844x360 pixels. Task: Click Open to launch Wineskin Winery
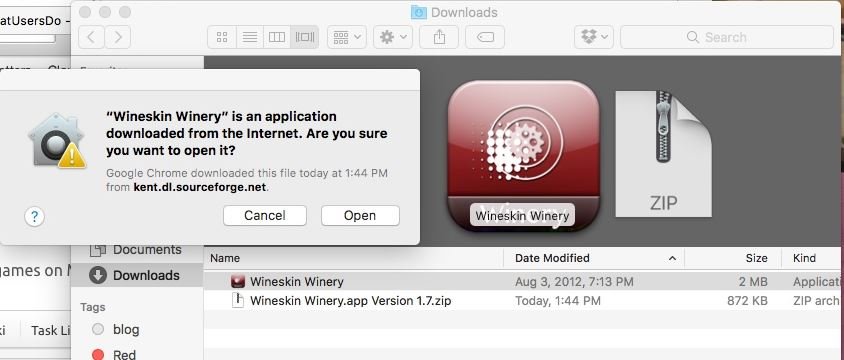click(360, 216)
